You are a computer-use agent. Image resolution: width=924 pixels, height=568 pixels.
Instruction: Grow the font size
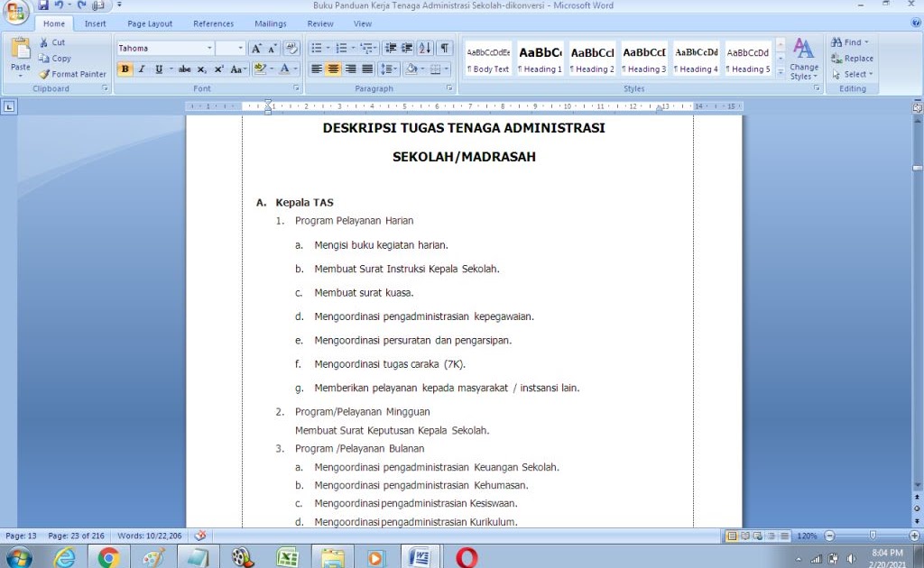[x=256, y=49]
